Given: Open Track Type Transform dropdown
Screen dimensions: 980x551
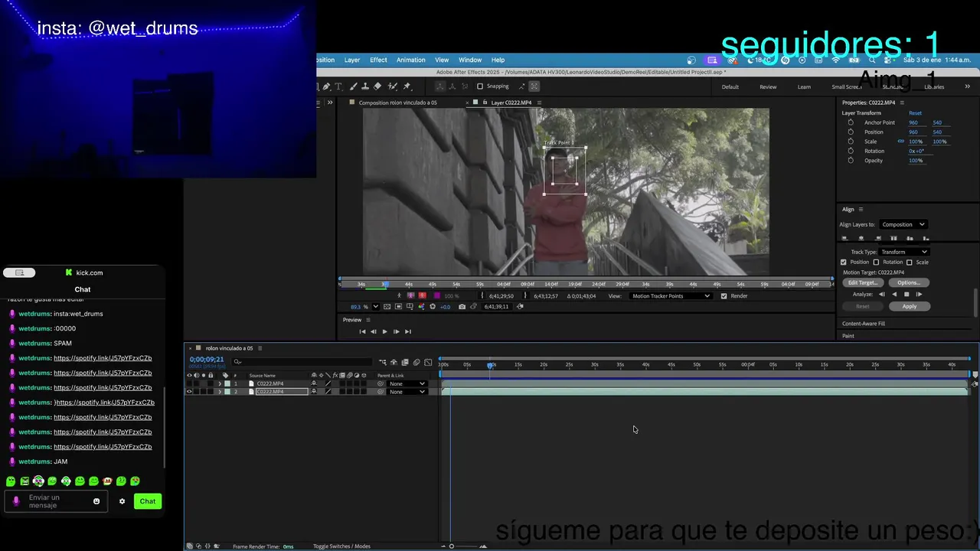Looking at the screenshot, I should (903, 252).
